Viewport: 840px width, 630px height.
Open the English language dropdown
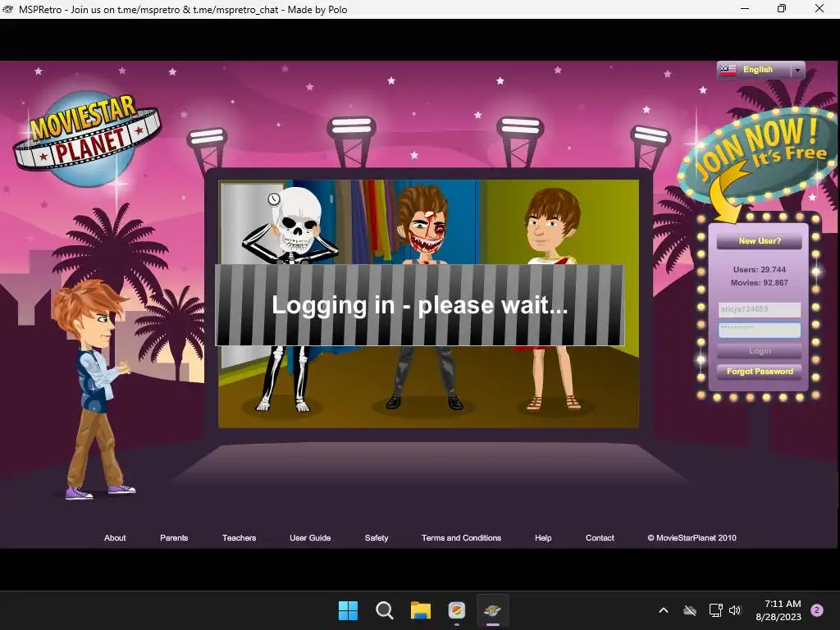click(760, 71)
